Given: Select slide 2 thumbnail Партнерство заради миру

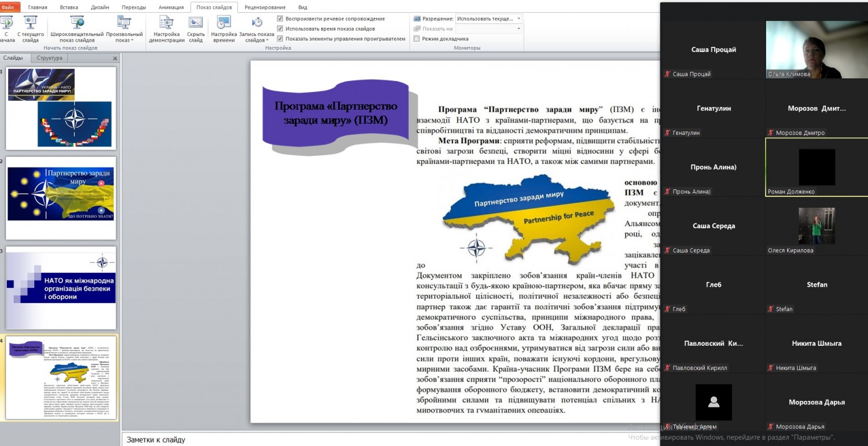Looking at the screenshot, I should point(61,198).
